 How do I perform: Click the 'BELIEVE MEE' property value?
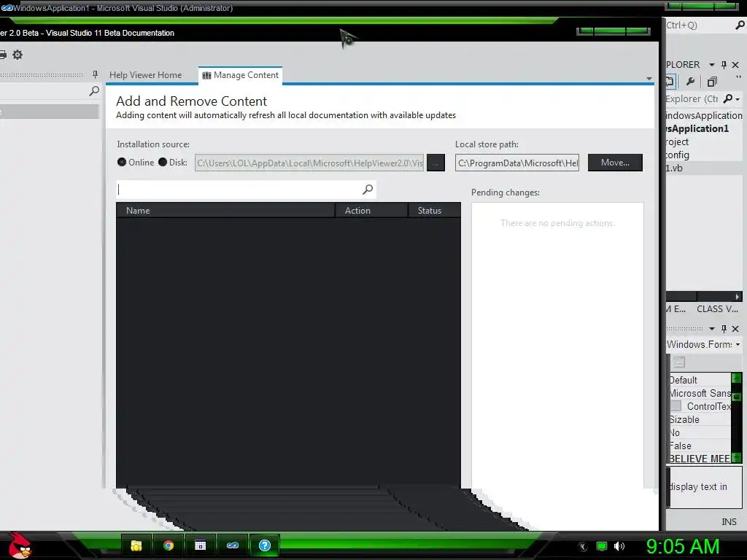[699, 459]
